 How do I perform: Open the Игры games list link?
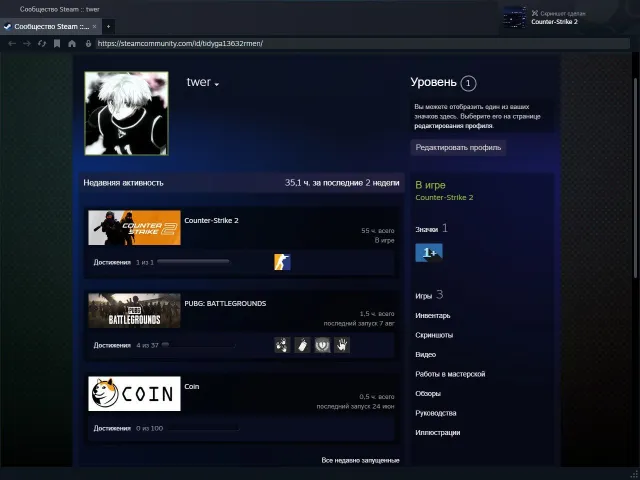[429, 295]
